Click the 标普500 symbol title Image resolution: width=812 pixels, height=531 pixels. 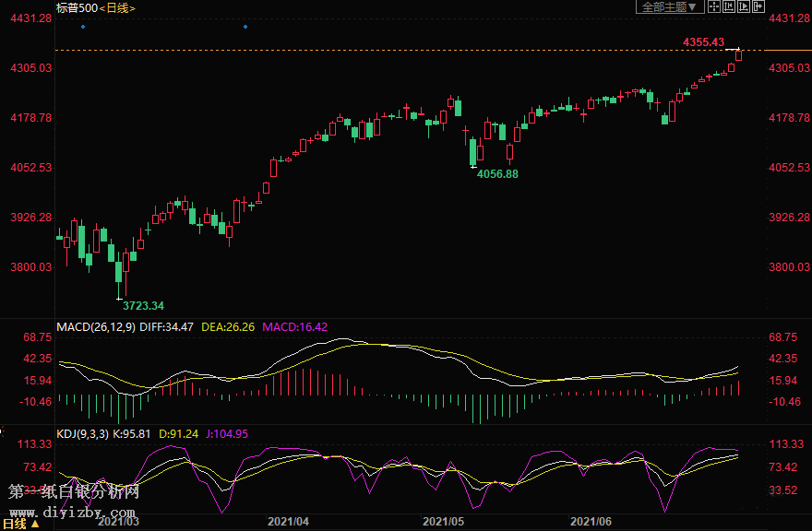[76, 7]
